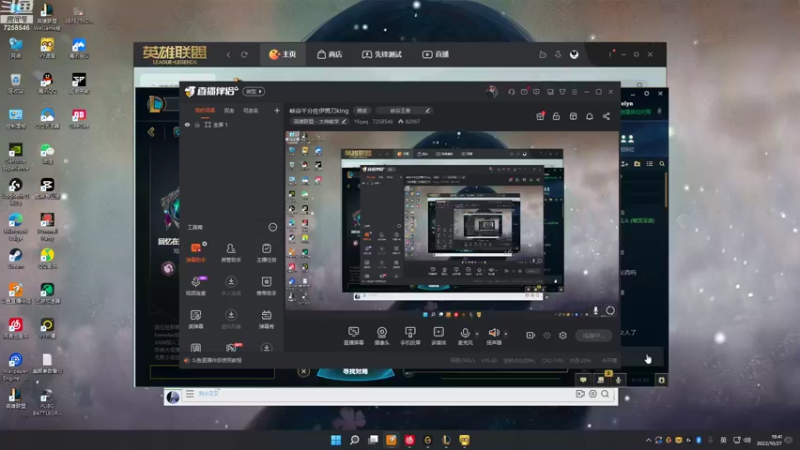Click the streamer avatar in the companion title bar
Screen dimensions: 800x450
(492, 92)
